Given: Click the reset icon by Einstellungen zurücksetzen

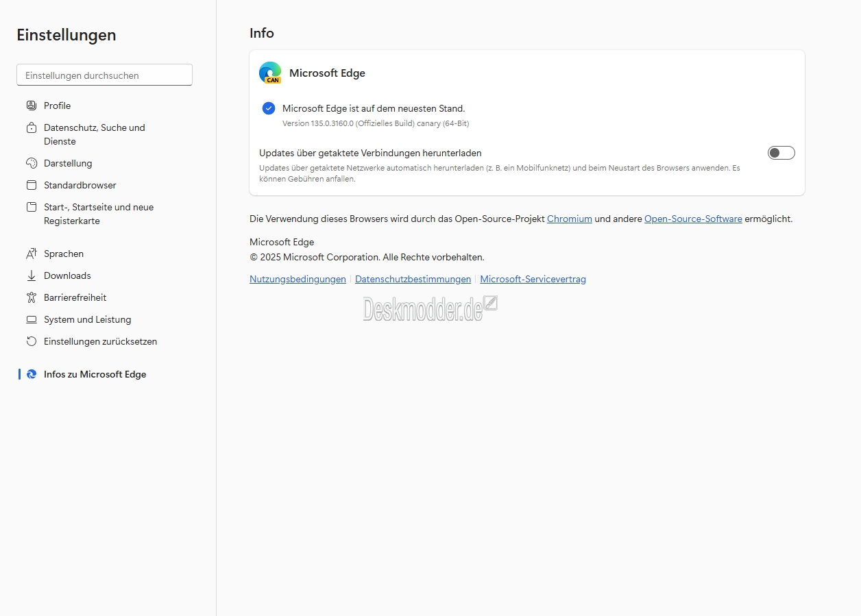Looking at the screenshot, I should [x=31, y=341].
